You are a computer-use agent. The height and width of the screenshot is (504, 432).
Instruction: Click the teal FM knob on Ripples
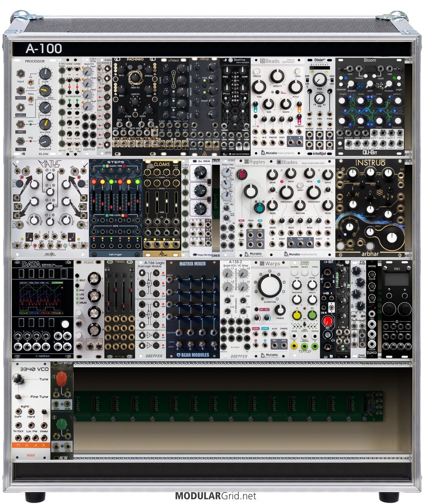[259, 208]
